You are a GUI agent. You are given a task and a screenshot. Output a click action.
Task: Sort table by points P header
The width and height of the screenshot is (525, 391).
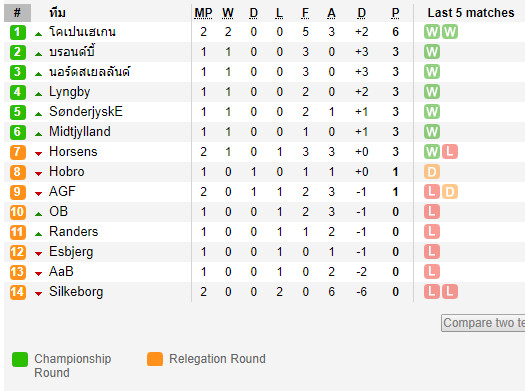395,13
